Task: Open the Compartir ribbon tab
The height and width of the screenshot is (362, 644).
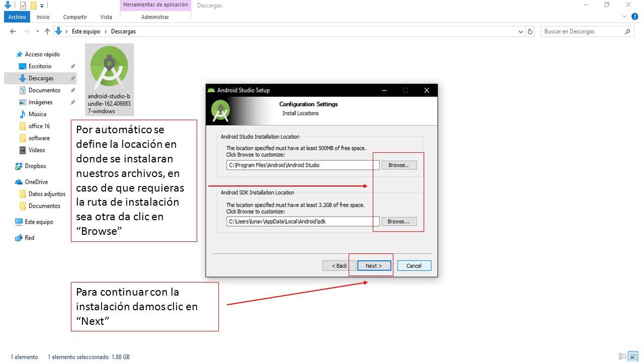Action: pos(75,17)
